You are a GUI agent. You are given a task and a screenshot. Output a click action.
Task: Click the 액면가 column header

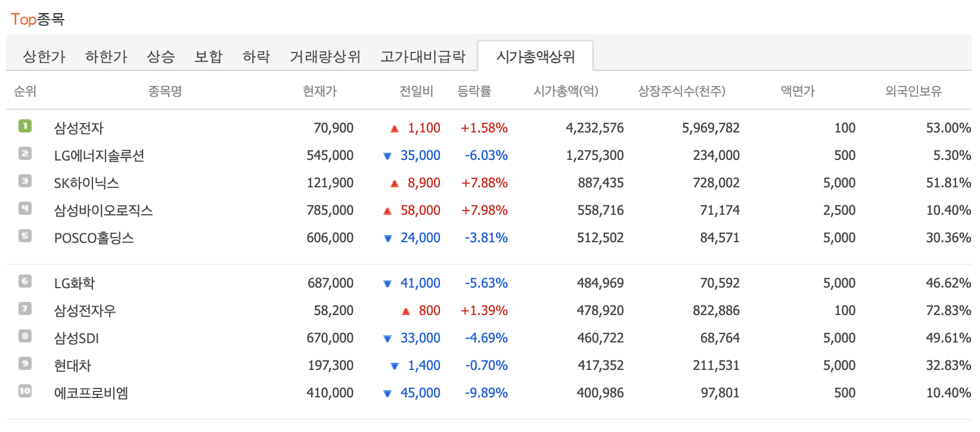click(x=798, y=91)
